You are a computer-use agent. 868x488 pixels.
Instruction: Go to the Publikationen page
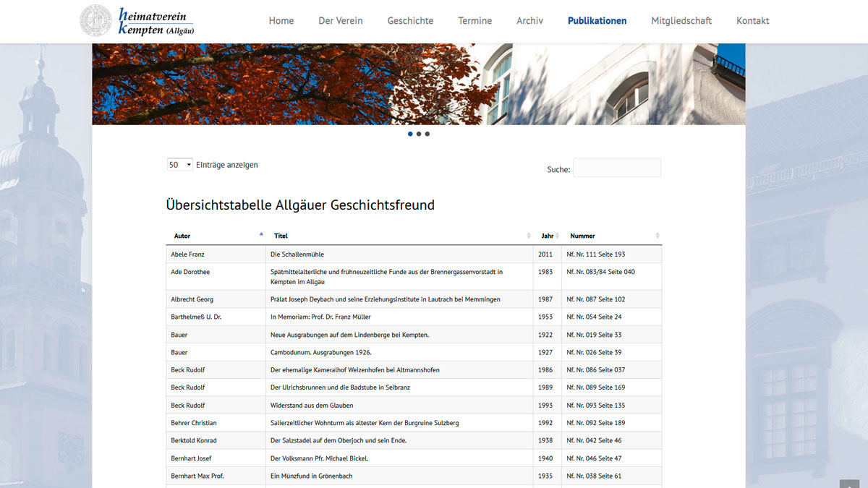pos(597,21)
